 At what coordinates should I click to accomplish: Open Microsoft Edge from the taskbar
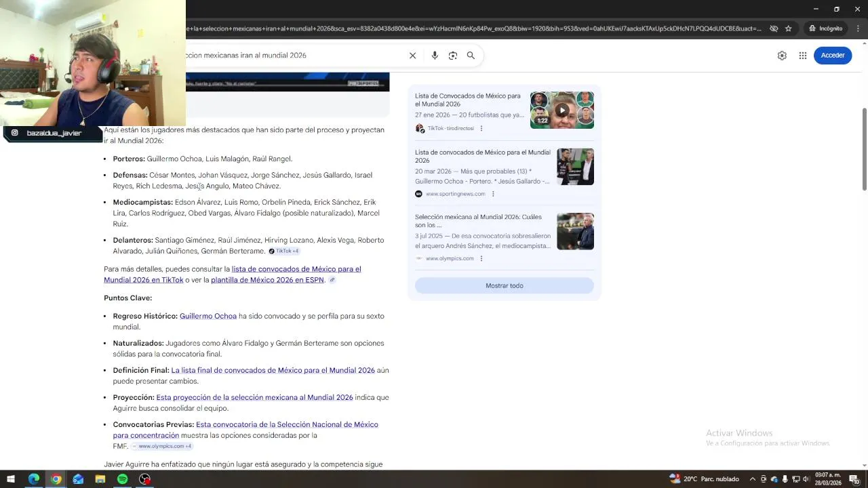(34, 479)
